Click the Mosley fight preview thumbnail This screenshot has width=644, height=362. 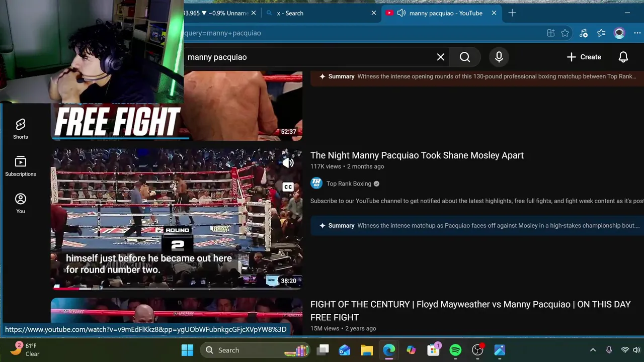[x=177, y=219]
